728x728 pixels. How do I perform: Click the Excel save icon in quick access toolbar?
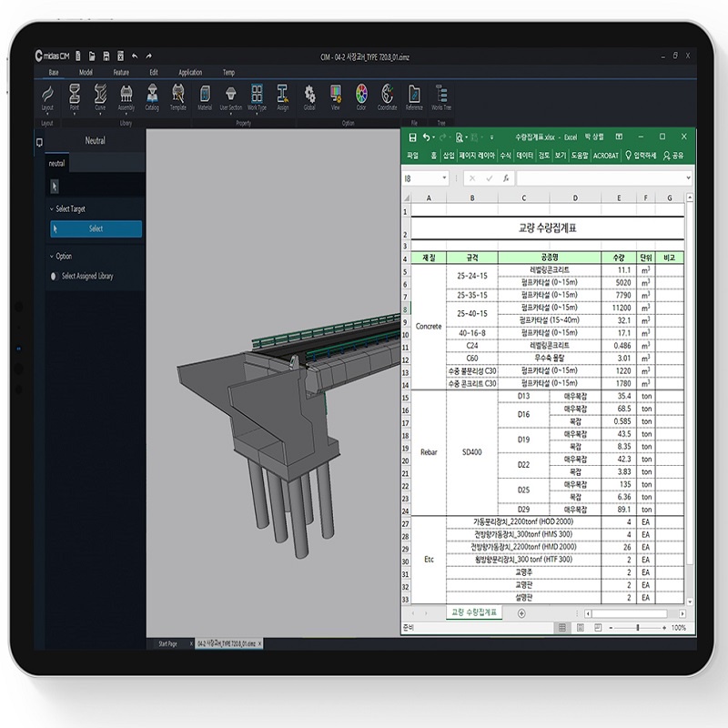pyautogui.click(x=412, y=137)
